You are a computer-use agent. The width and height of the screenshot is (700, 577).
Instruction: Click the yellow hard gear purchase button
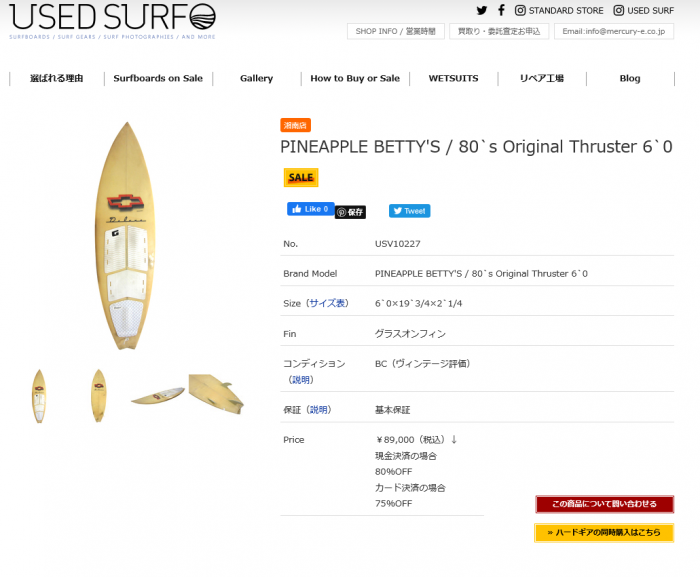click(604, 533)
